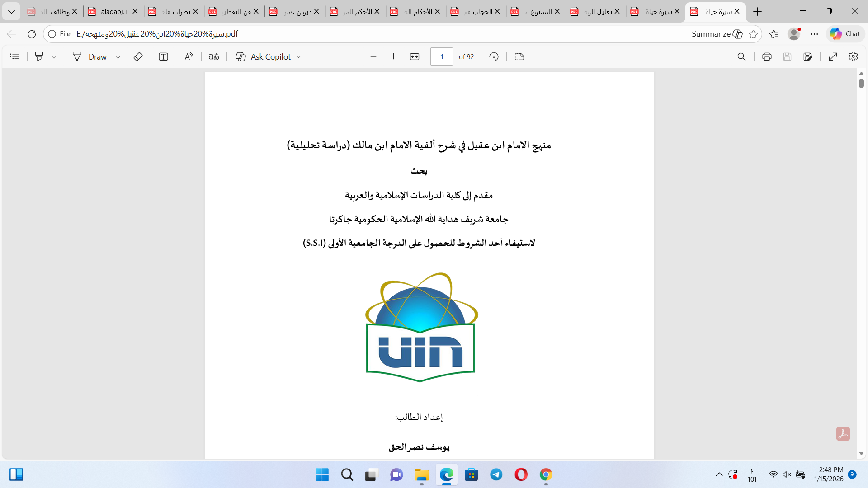The width and height of the screenshot is (868, 488).
Task: Activate the Draw tool
Action: 90,56
